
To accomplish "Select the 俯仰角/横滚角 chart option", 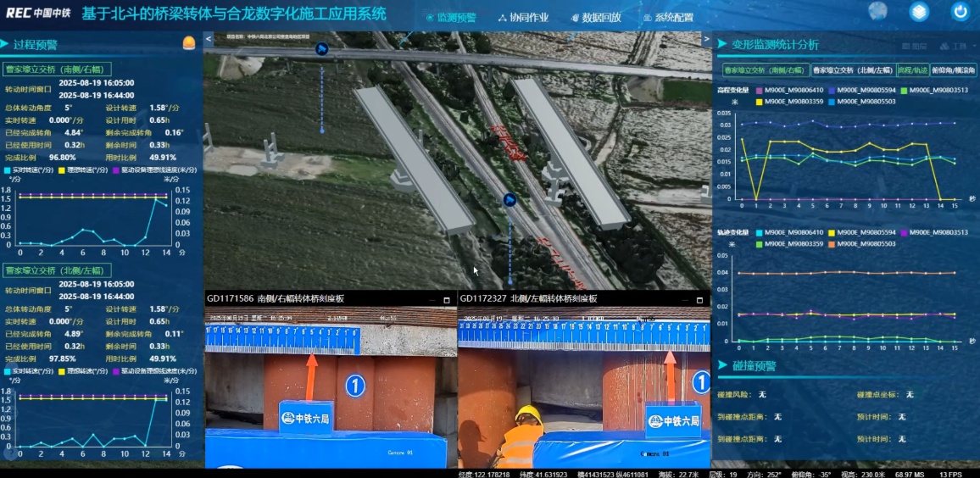I will tap(953, 70).
